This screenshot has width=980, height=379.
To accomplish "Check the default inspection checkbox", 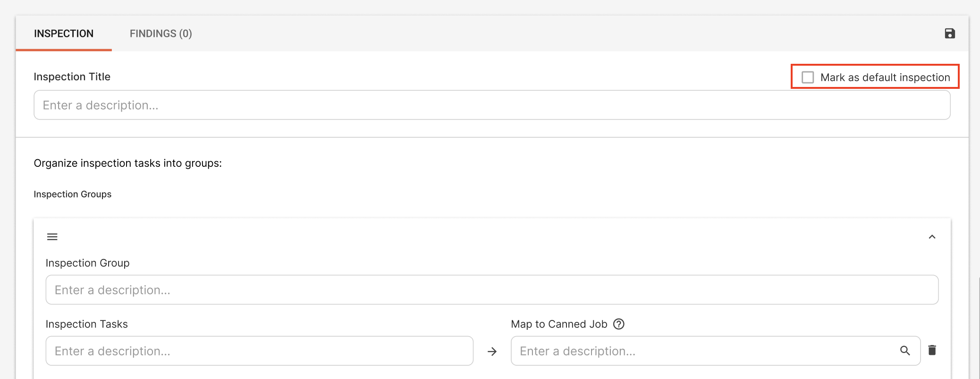I will tap(808, 77).
